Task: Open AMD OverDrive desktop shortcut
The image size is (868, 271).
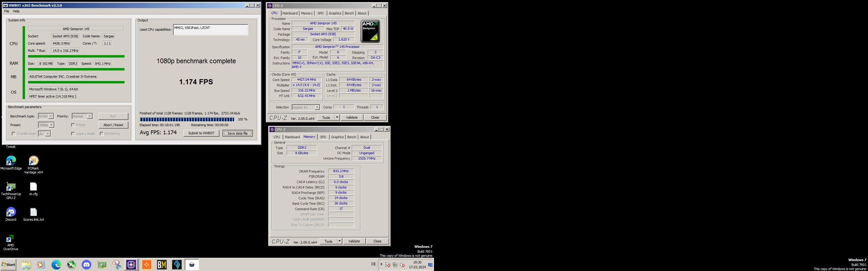Action: [11, 242]
